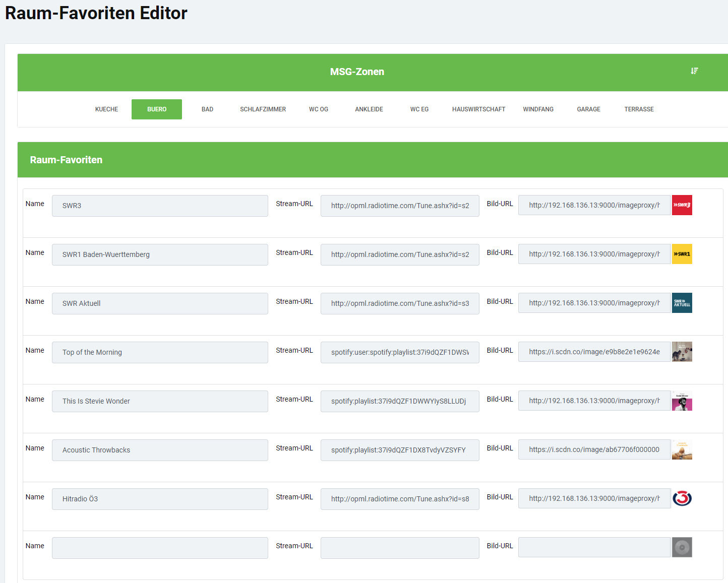
Task: Select the KUECHE zone tab
Action: coord(106,109)
